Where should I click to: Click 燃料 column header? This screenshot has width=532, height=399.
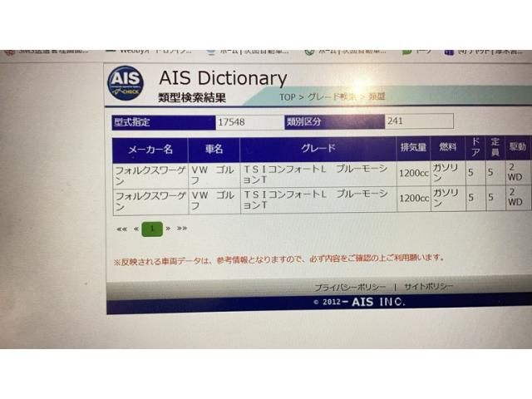tap(447, 147)
